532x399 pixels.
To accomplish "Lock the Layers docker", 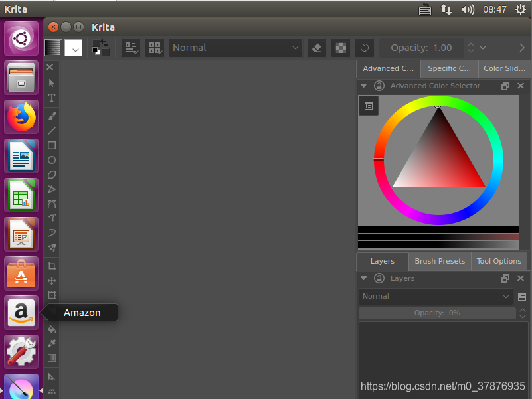I will (x=379, y=278).
